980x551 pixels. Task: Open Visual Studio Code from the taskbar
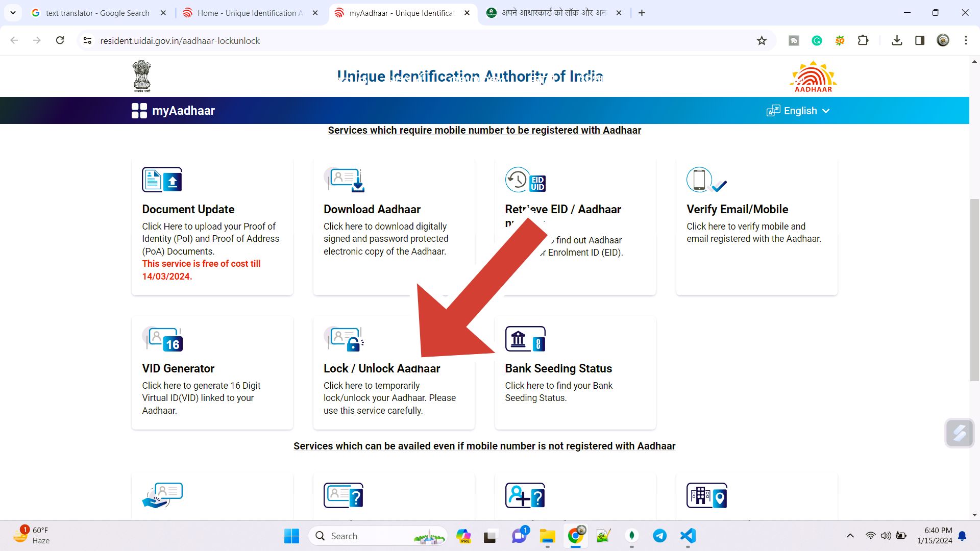point(688,536)
